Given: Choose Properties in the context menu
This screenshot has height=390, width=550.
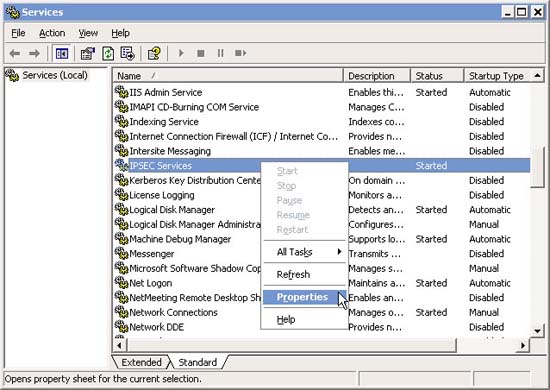Looking at the screenshot, I should pyautogui.click(x=304, y=297).
